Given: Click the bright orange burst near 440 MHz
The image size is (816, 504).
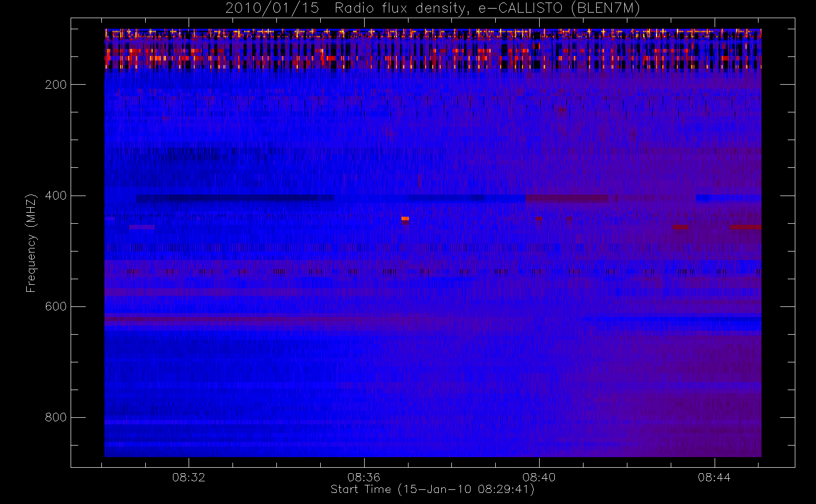Looking at the screenshot, I should pyautogui.click(x=405, y=219).
